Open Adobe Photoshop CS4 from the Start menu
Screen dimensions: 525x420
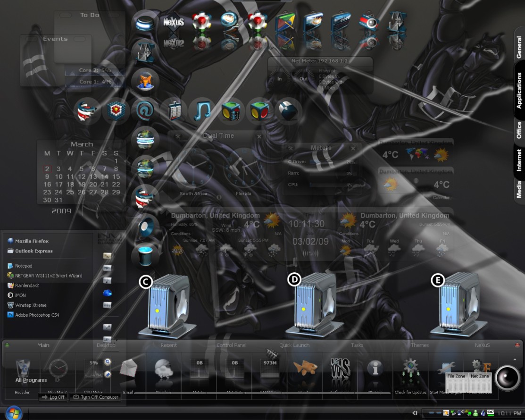[33, 315]
